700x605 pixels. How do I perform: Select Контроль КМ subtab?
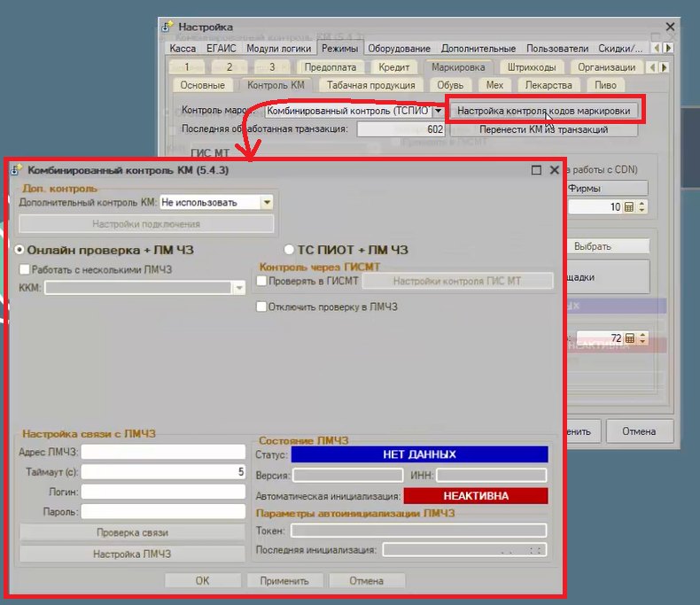(x=276, y=85)
